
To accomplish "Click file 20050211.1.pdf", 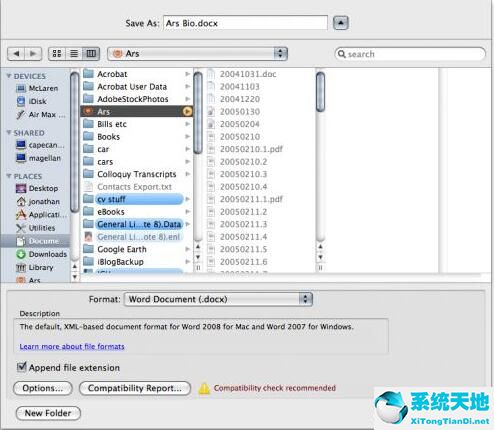I will click(251, 199).
